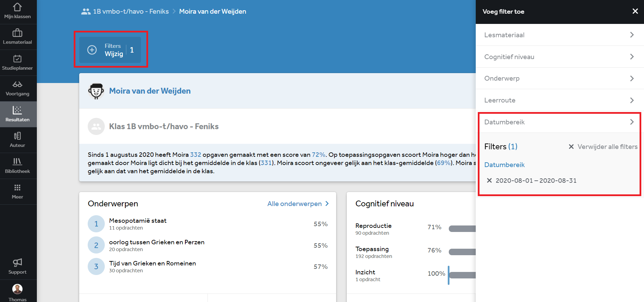Expand the Datumbereik filter option
The image size is (644, 302).
[x=560, y=122]
